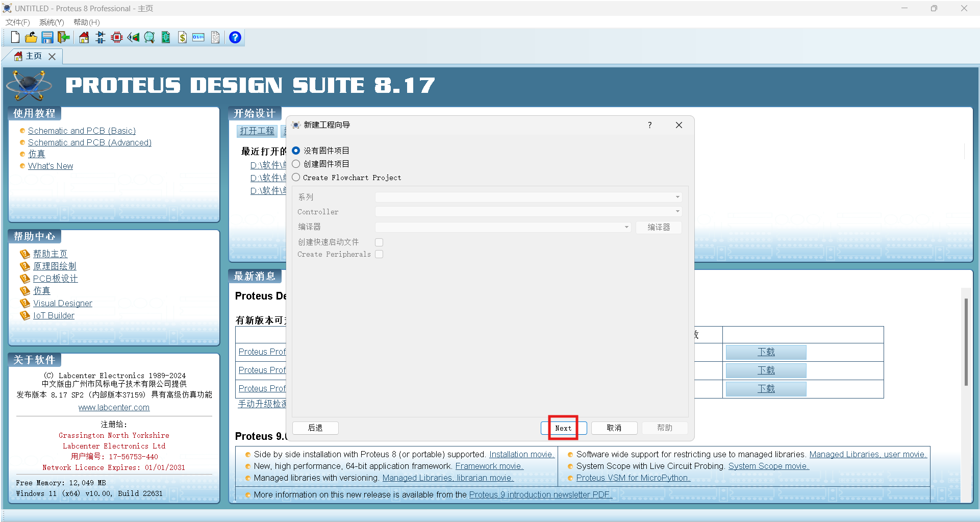The image size is (980, 522).
Task: Open Proteus 9 introduction newsletter PDF
Action: click(540, 494)
